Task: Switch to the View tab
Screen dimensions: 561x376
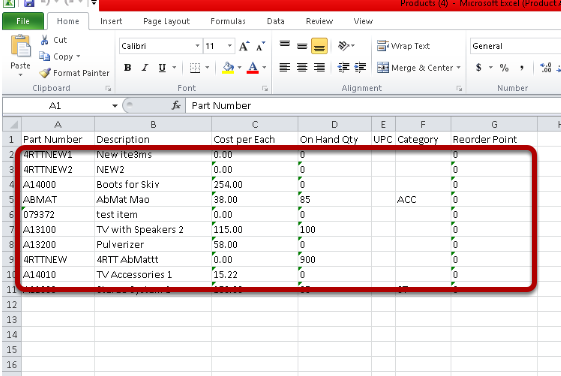Action: (x=363, y=21)
